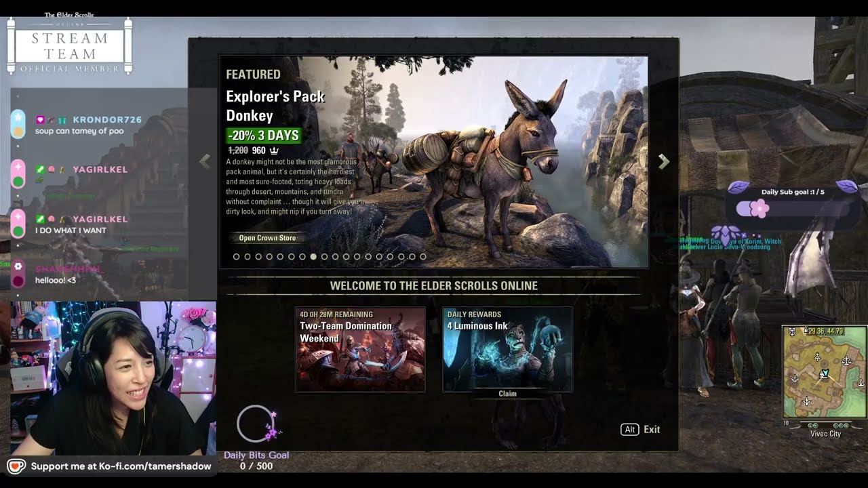The image size is (868, 488).
Task: Select the first carousel page dot
Action: (x=237, y=257)
